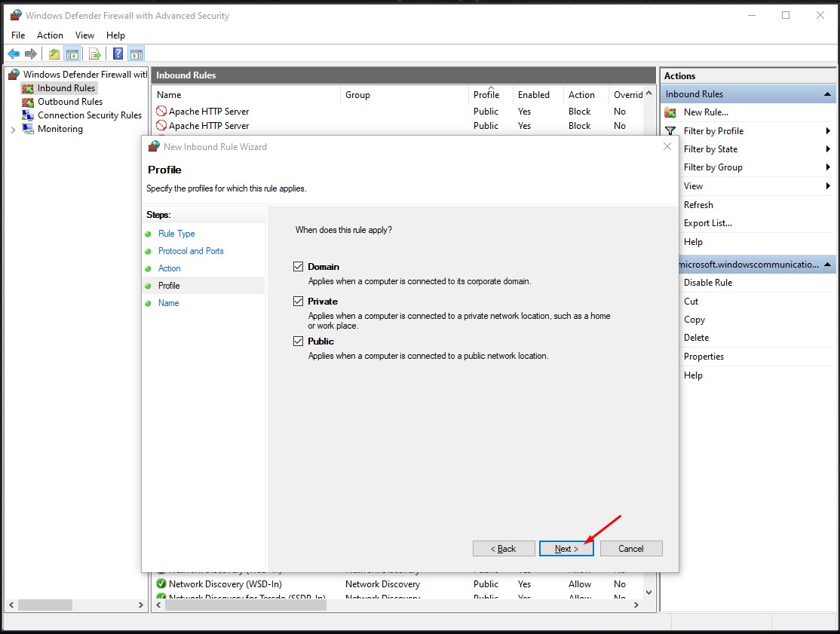This screenshot has height=634, width=840.
Task: Toggle the console tree show/hide toolbar icon
Action: 72,53
